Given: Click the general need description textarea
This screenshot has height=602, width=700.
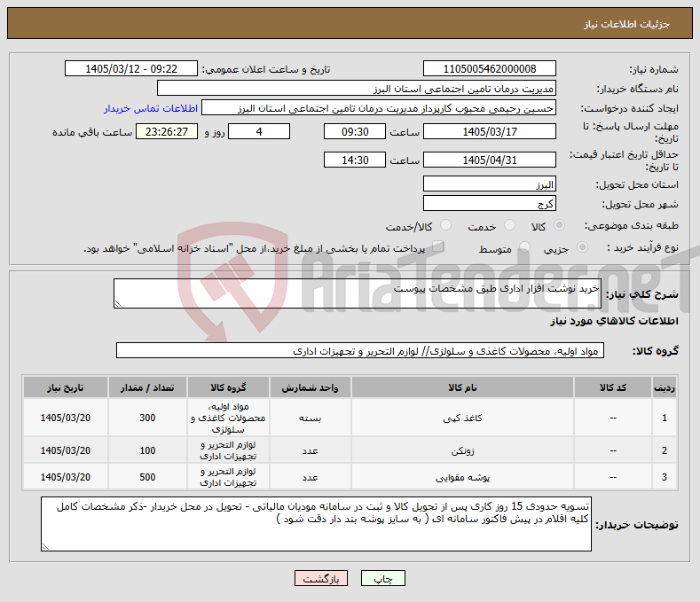Looking at the screenshot, I should coord(358,293).
